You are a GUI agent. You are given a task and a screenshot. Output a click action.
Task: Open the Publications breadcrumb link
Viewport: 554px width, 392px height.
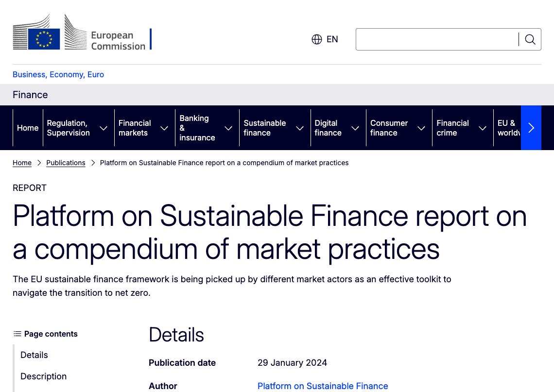(x=66, y=163)
